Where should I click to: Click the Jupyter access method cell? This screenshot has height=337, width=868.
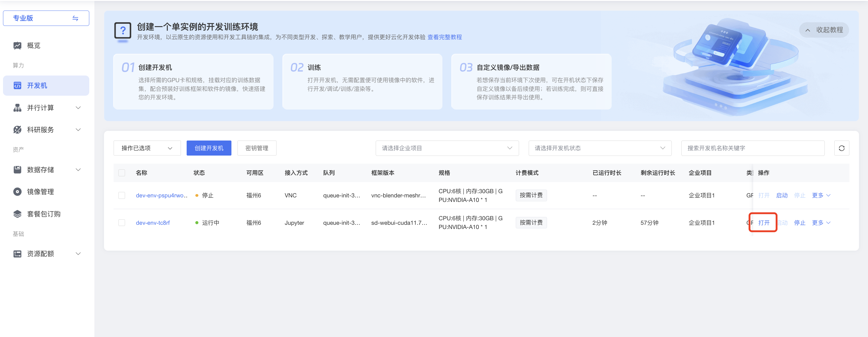coord(294,223)
